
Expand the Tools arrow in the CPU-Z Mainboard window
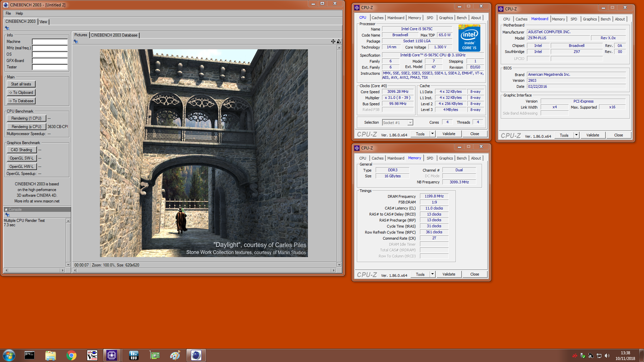click(x=576, y=135)
